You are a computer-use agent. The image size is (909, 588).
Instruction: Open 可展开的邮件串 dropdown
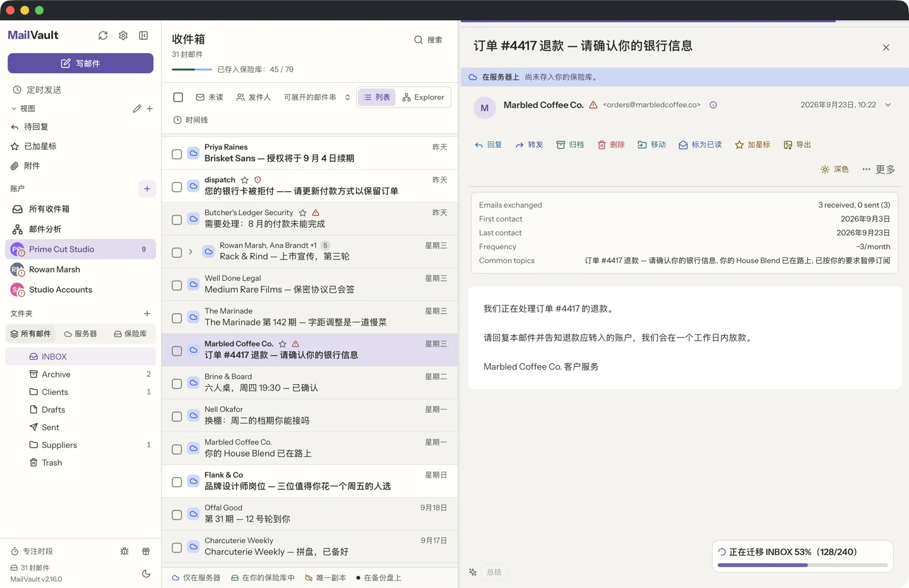(x=317, y=97)
